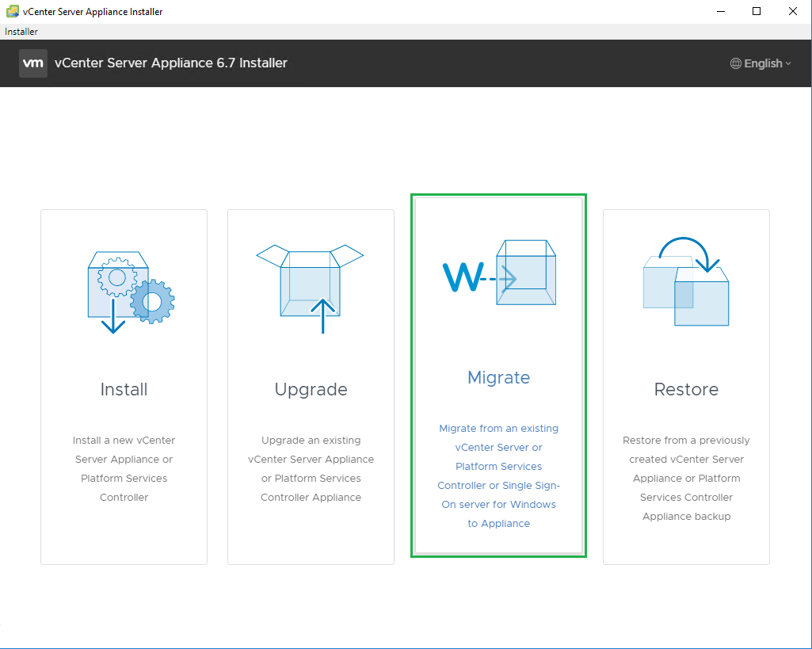Screen dimensions: 812x649
Task: Minimize the installer window
Action: [x=721, y=11]
